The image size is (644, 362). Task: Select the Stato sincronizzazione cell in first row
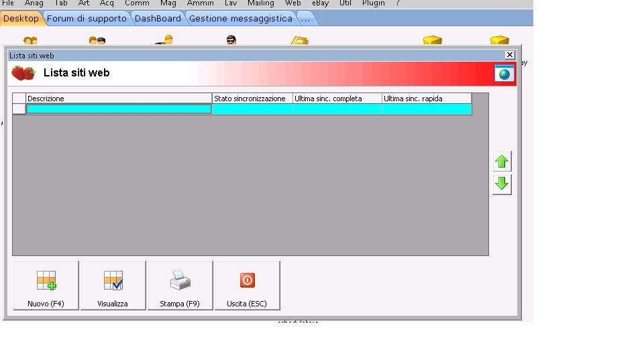252,109
